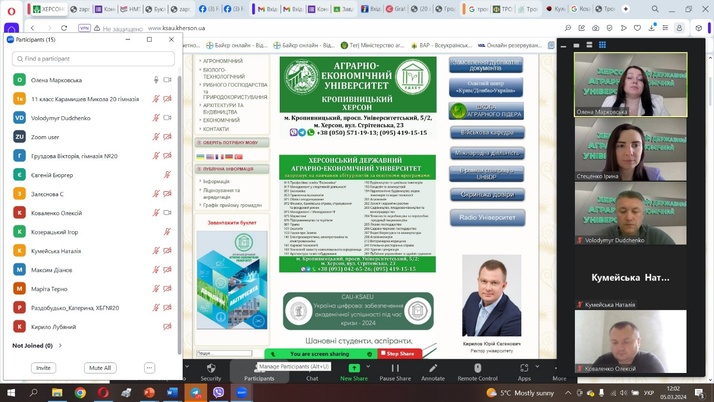The image size is (714, 402).
Task: Go back in browser history
Action: pos(32,28)
